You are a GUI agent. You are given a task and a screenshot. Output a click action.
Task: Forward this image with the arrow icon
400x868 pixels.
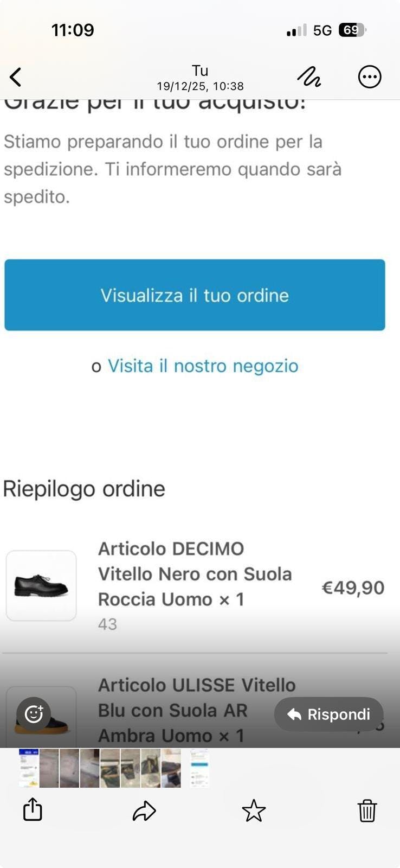coord(144,811)
